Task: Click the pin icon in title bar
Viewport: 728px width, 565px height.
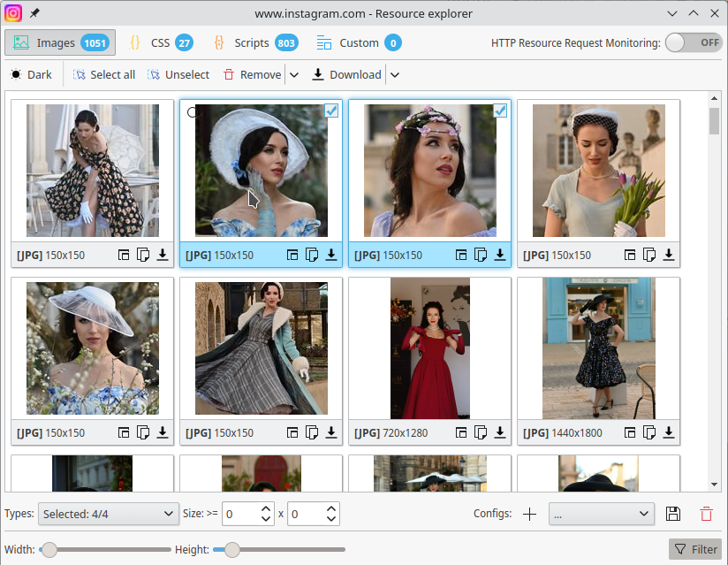Action: tap(34, 13)
